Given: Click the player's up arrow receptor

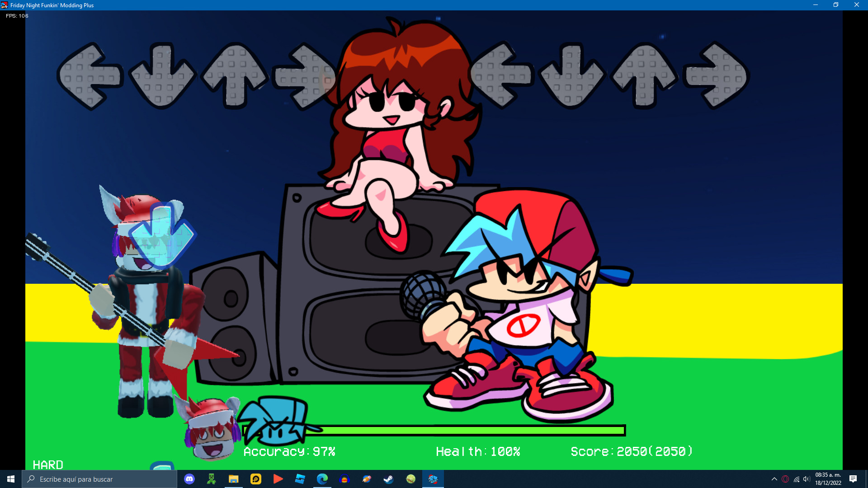Looking at the screenshot, I should coord(645,75).
